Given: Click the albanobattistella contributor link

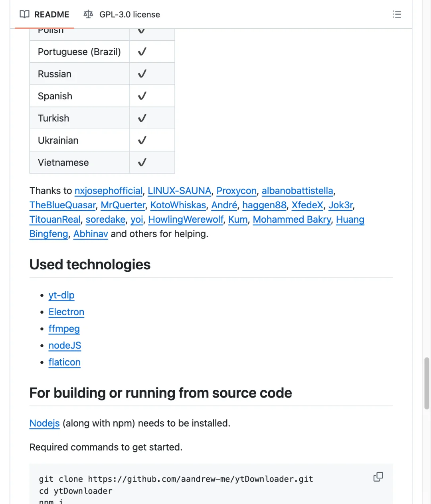Looking at the screenshot, I should 297,191.
